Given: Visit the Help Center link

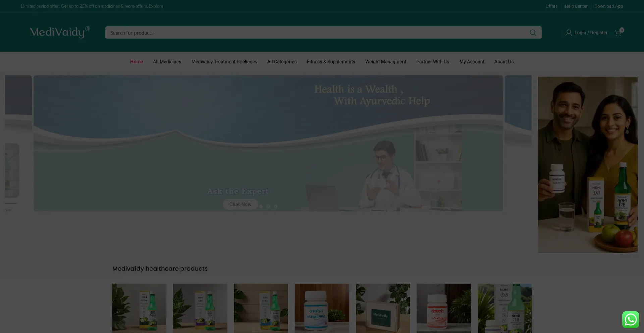Looking at the screenshot, I should click(576, 6).
